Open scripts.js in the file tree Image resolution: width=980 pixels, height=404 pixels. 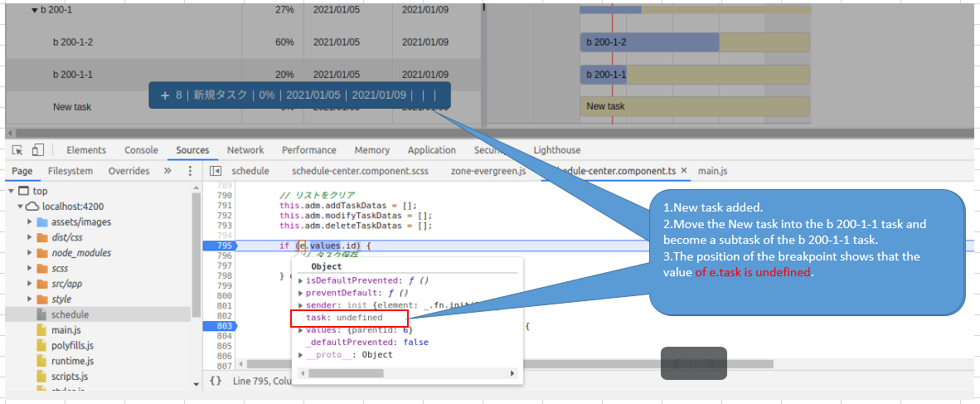coord(70,376)
